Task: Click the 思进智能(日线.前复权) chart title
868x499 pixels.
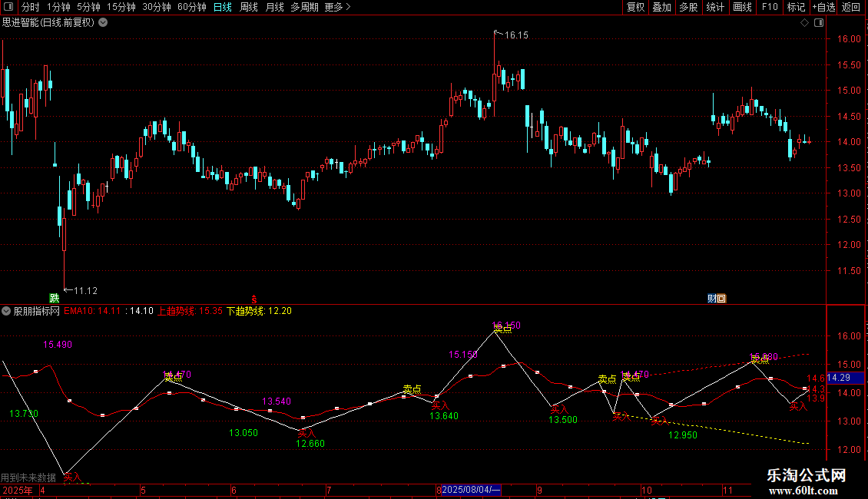Action: coord(48,23)
